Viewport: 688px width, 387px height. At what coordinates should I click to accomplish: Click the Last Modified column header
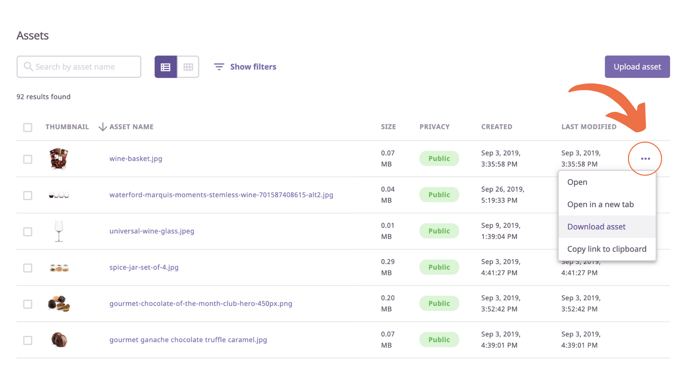[x=589, y=127]
